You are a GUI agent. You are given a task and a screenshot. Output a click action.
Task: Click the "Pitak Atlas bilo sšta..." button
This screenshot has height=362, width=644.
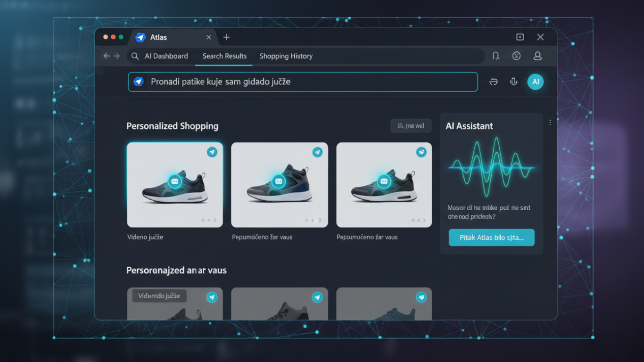[492, 238]
